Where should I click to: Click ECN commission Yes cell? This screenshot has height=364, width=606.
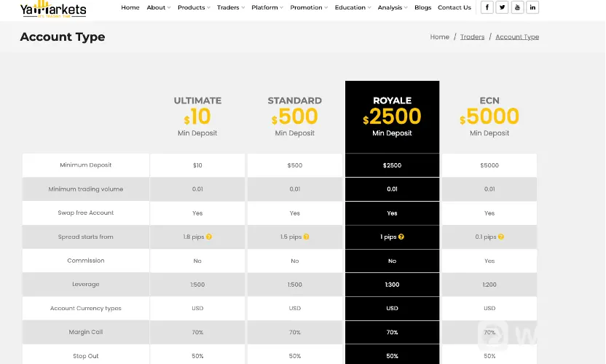[x=489, y=261]
